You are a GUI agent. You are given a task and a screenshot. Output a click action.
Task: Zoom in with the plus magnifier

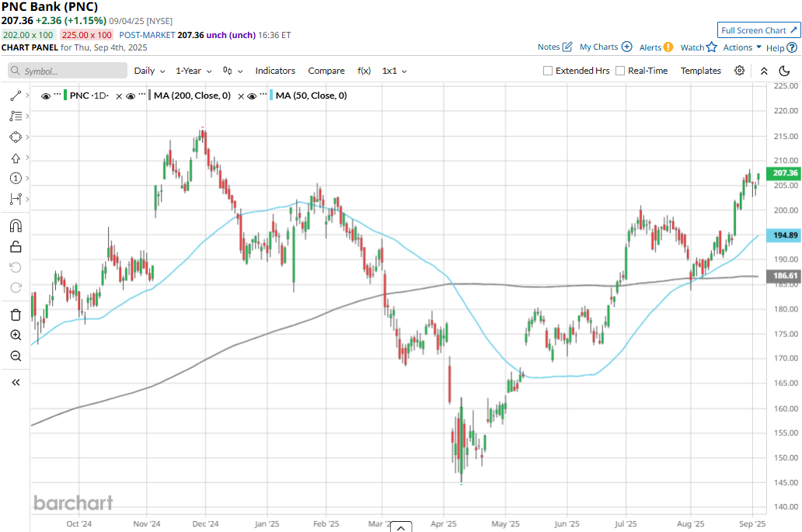(16, 336)
